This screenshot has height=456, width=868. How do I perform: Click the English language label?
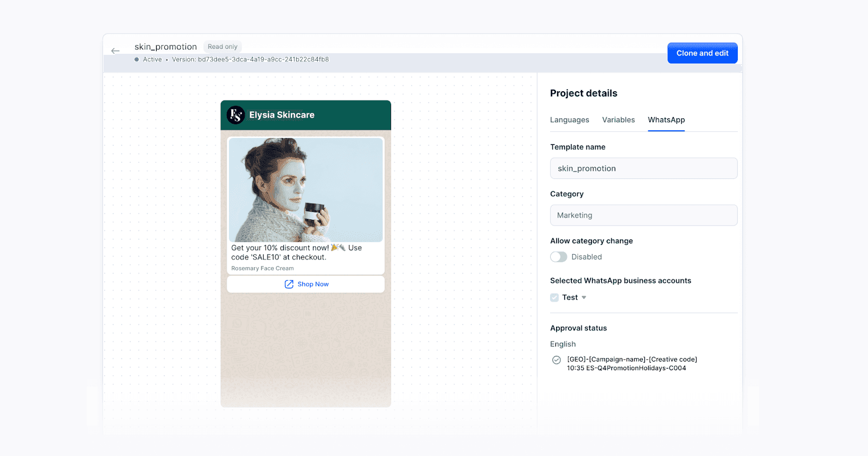pos(563,344)
